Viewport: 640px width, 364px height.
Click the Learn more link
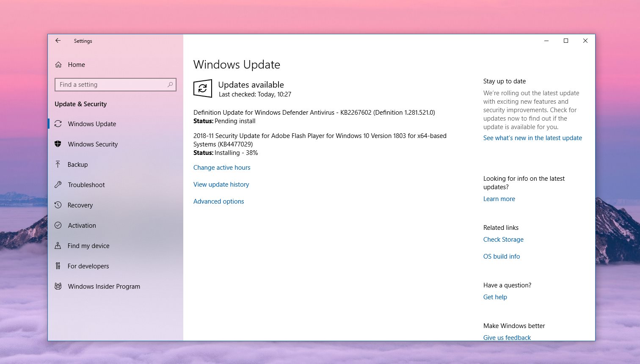pyautogui.click(x=499, y=199)
